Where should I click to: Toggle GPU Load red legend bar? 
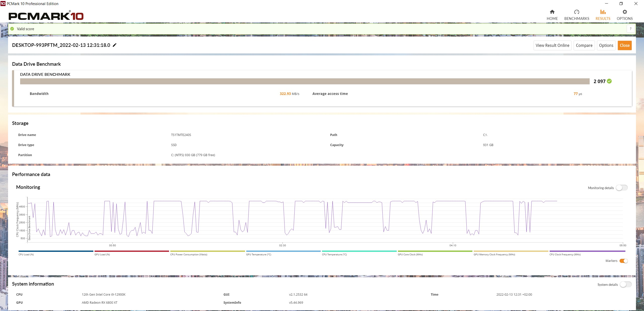132,251
